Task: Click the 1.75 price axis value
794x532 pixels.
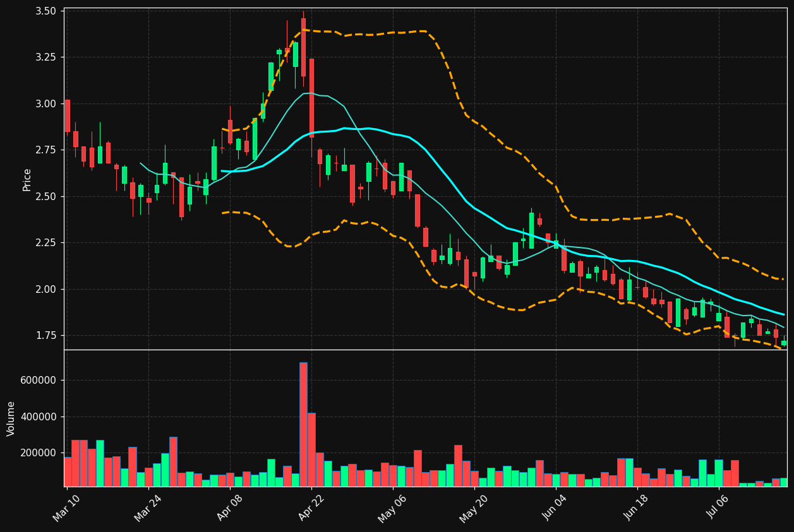Action: click(x=46, y=336)
